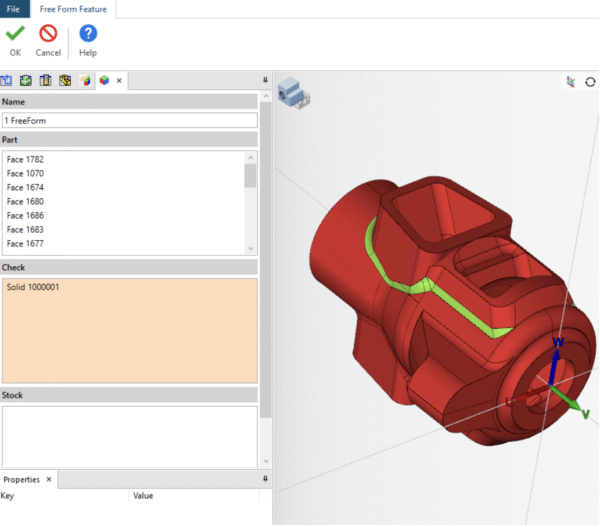This screenshot has height=527, width=600.
Task: Select the third panel tab icon
Action: (45, 81)
